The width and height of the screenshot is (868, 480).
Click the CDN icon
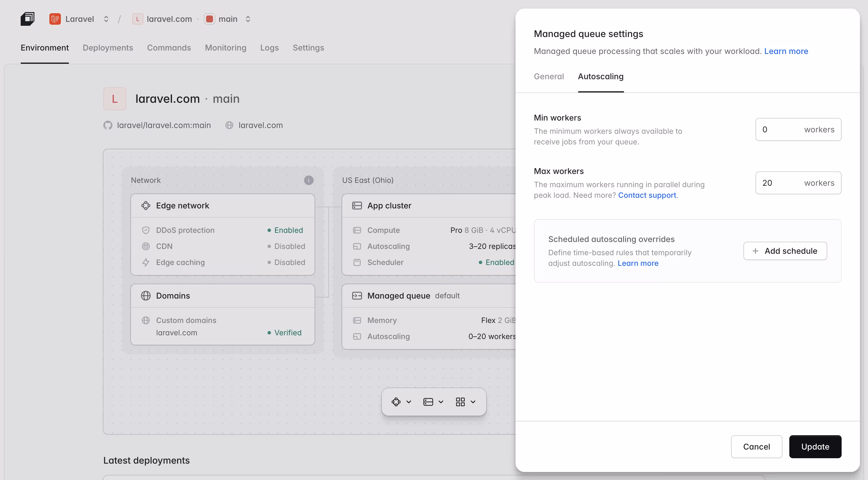click(x=146, y=246)
